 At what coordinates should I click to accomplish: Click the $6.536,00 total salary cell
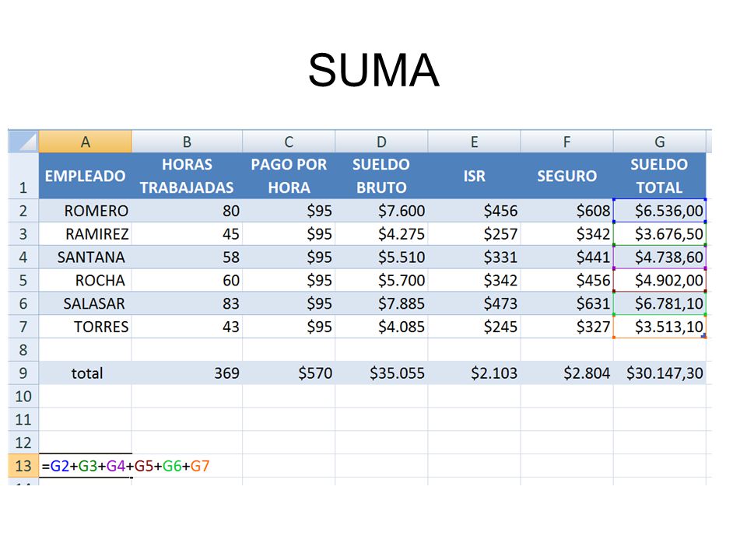pos(659,211)
